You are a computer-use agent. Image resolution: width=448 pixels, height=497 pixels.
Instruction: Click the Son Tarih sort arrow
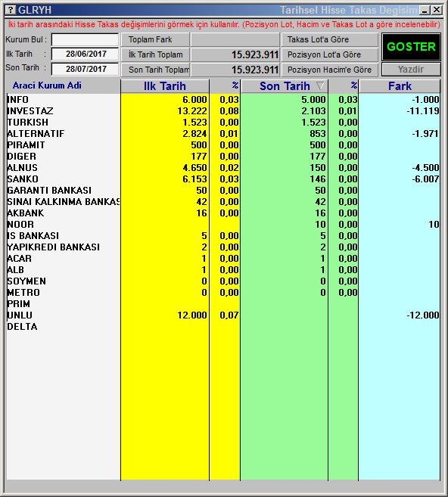click(320, 86)
